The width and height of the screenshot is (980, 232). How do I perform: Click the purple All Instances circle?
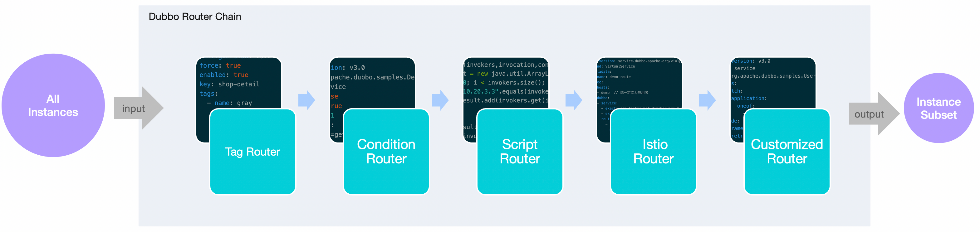pyautogui.click(x=53, y=105)
